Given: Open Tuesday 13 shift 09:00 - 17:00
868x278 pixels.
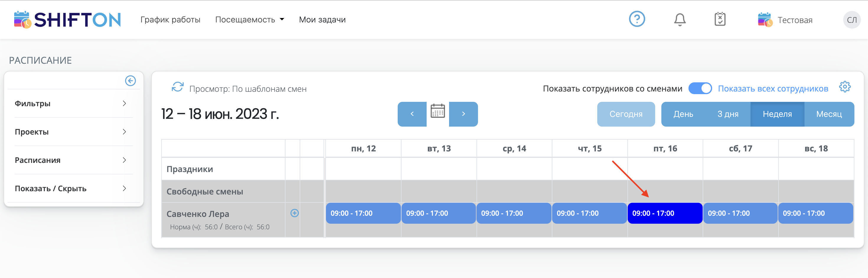Looking at the screenshot, I should click(x=438, y=213).
